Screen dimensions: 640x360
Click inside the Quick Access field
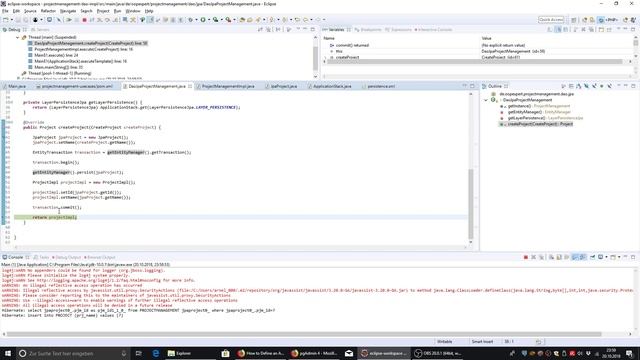tap(551, 20)
